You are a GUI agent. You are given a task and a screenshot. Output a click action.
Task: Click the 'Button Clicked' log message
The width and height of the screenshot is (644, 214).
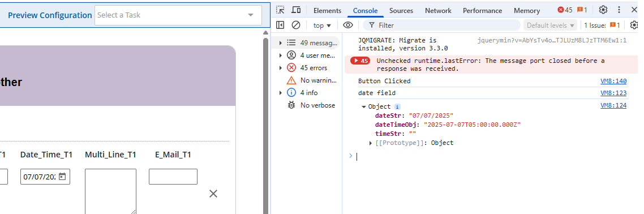pyautogui.click(x=384, y=81)
